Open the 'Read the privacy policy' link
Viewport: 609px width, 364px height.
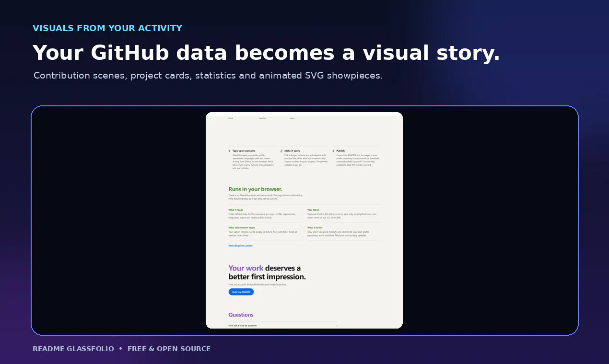pos(240,245)
